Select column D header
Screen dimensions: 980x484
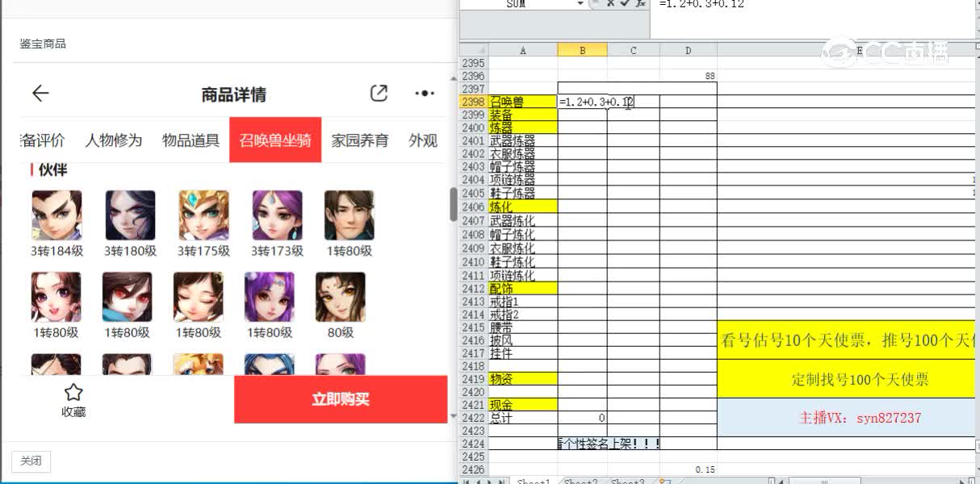coord(689,50)
